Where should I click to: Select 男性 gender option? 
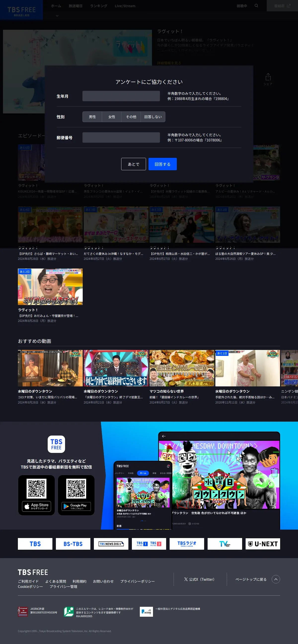(92, 117)
